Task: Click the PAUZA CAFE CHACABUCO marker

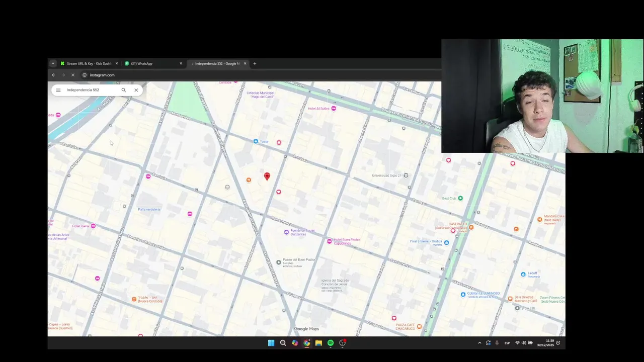Action: click(x=419, y=326)
